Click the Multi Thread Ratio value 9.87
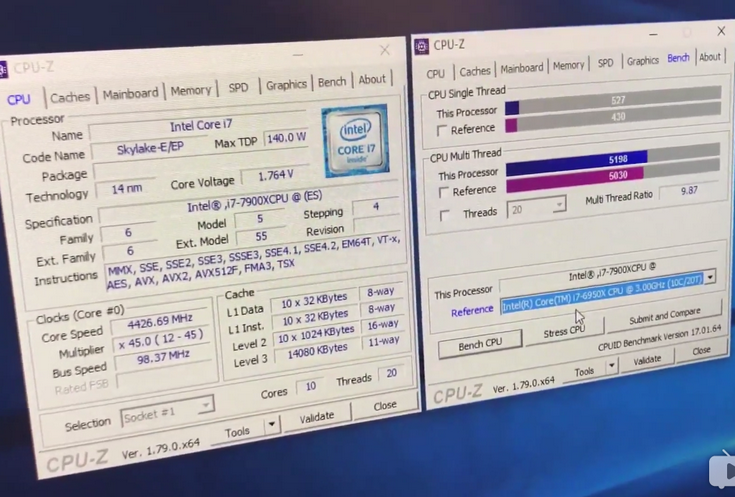The image size is (735, 497). (x=689, y=191)
